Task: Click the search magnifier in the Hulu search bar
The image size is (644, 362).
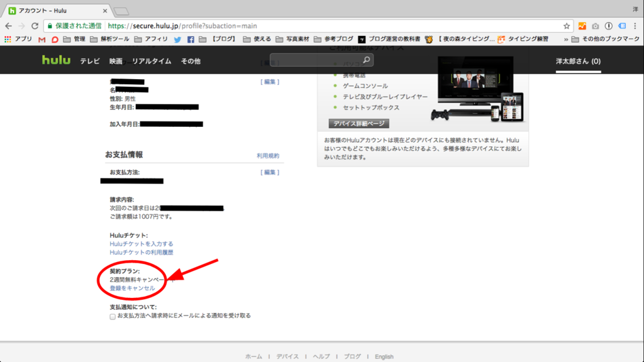Action: (367, 59)
